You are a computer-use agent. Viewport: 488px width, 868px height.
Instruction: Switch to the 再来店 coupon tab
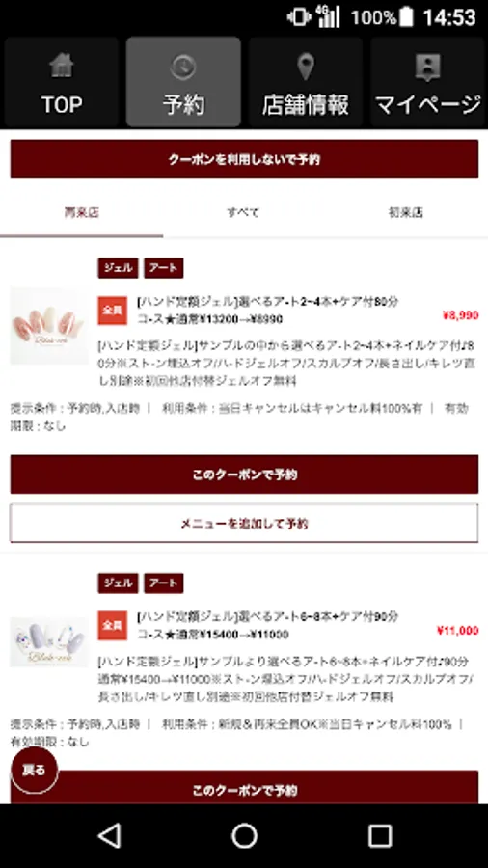tap(81, 212)
